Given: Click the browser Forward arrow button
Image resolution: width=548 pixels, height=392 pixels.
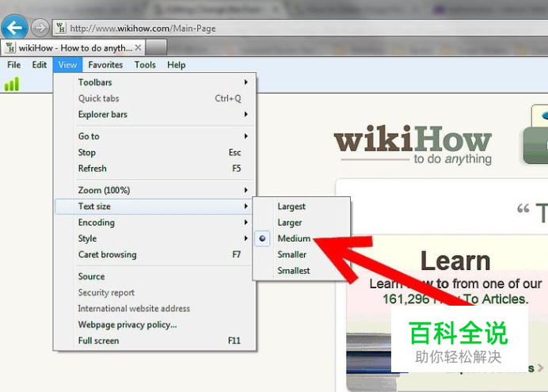Looking at the screenshot, I should coord(40,28).
